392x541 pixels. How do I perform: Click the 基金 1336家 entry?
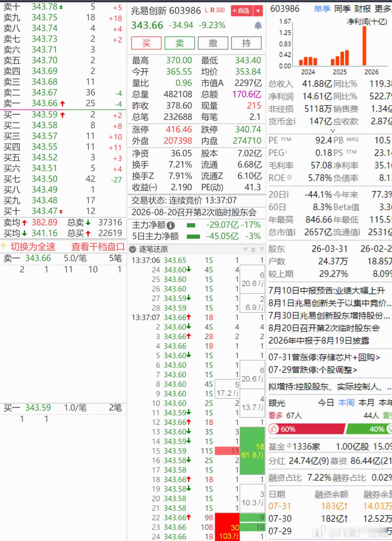[x=294, y=446]
